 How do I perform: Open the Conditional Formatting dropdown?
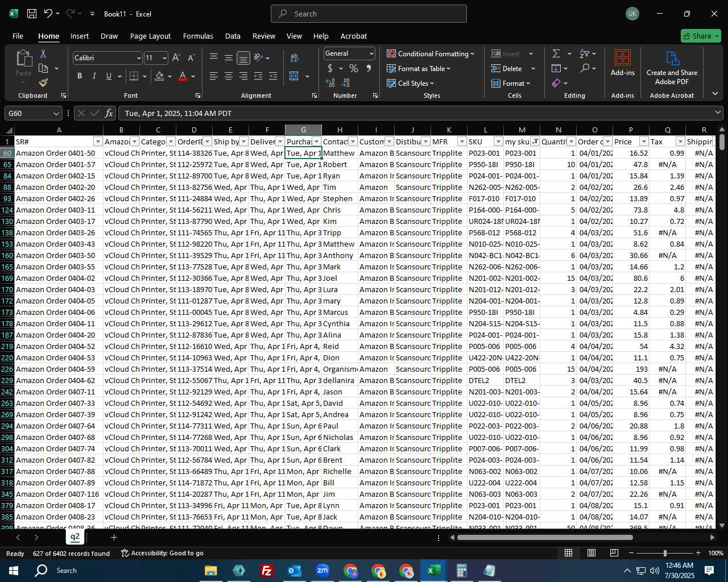[431, 53]
